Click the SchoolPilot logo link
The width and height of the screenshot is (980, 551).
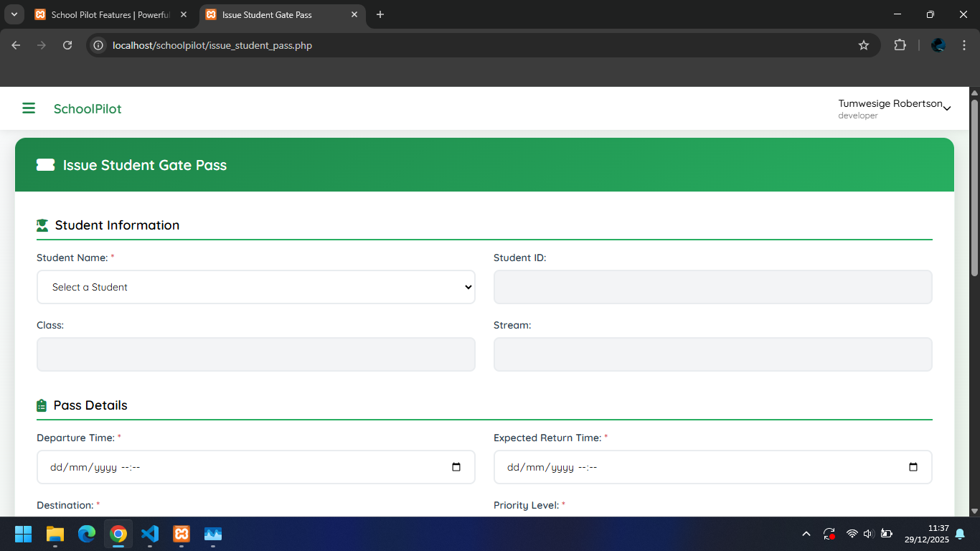pyautogui.click(x=88, y=109)
